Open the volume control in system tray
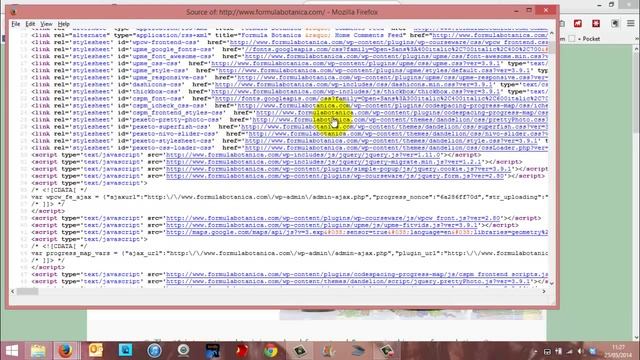 pos(580,351)
